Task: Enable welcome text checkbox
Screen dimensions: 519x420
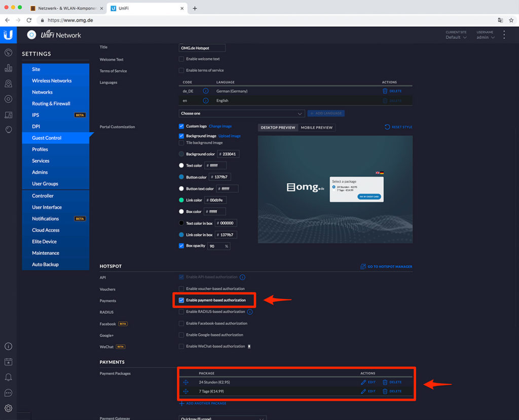Action: point(181,59)
